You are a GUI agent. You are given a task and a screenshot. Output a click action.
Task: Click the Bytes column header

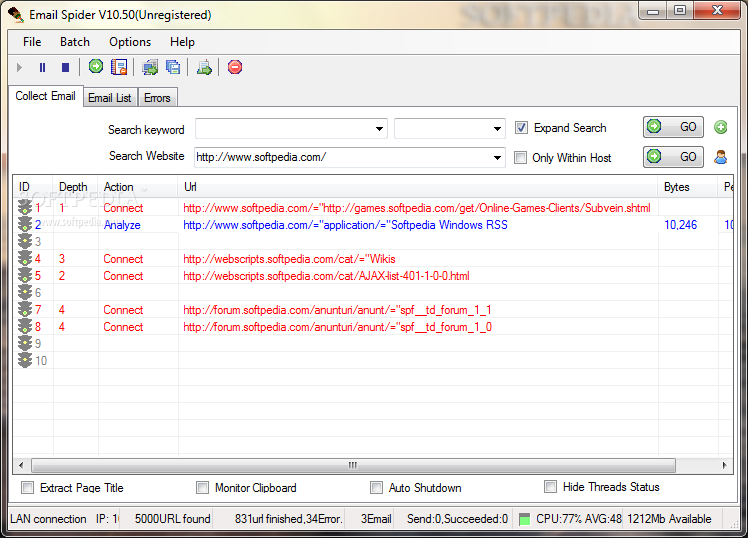(x=688, y=187)
